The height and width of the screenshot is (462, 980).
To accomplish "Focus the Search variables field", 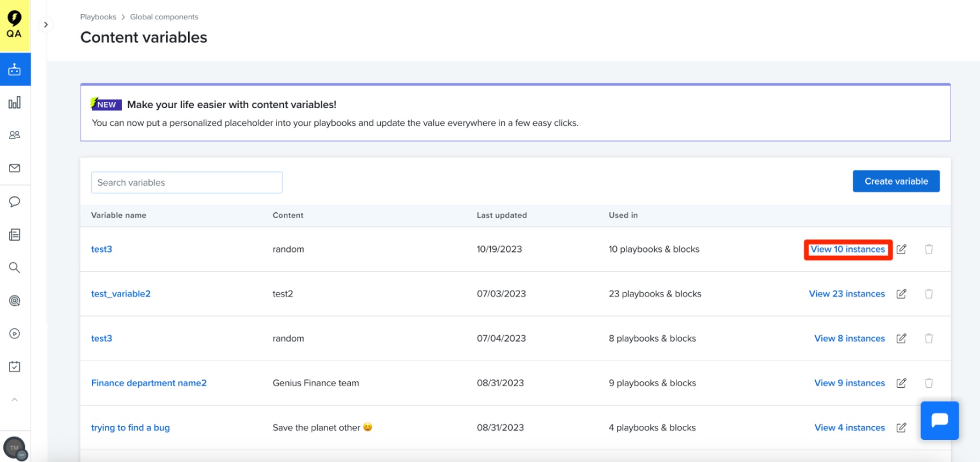I will (x=187, y=182).
